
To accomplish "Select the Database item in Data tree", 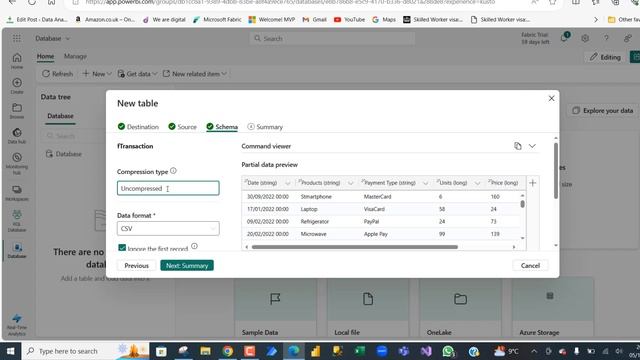I will click(64, 154).
